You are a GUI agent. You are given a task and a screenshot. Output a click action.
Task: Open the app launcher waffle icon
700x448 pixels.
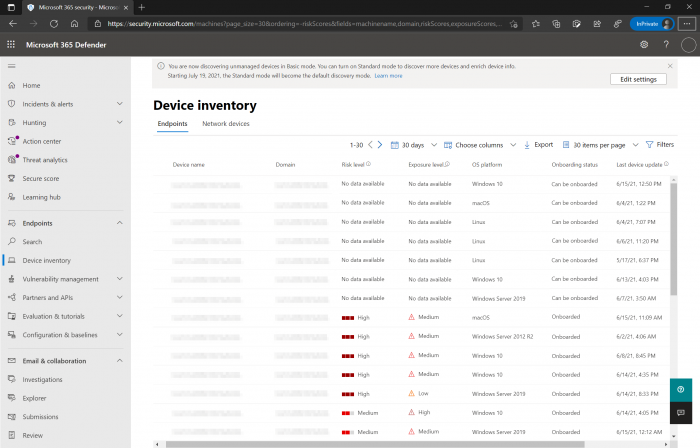tap(11, 44)
